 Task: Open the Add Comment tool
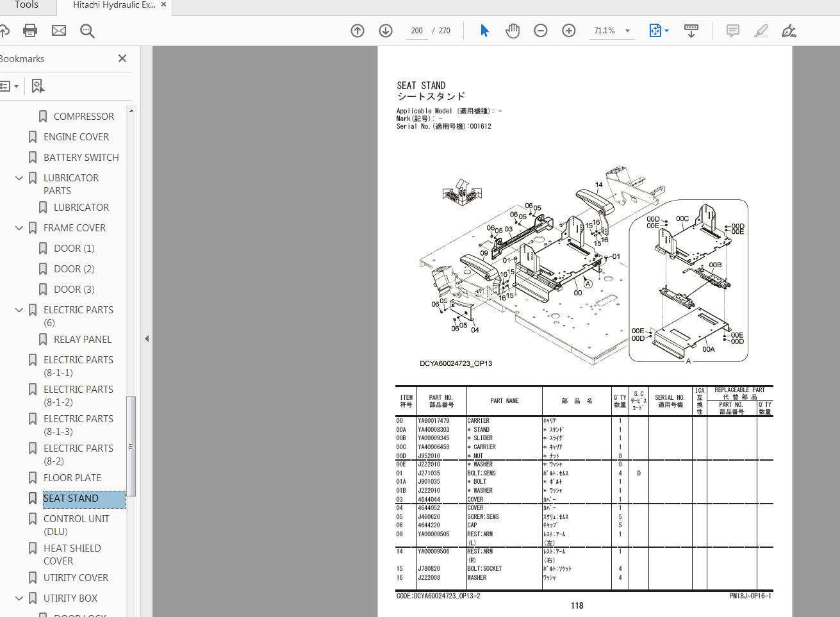[x=732, y=30]
